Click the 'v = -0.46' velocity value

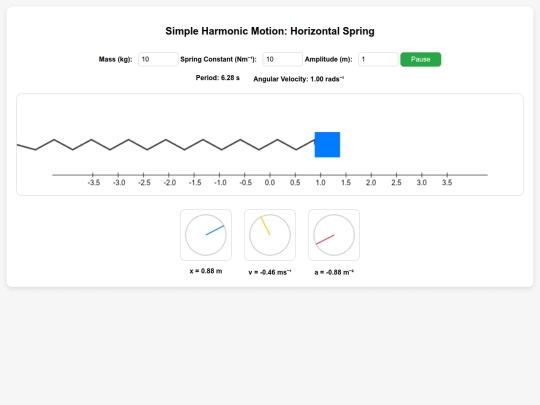[x=270, y=272]
